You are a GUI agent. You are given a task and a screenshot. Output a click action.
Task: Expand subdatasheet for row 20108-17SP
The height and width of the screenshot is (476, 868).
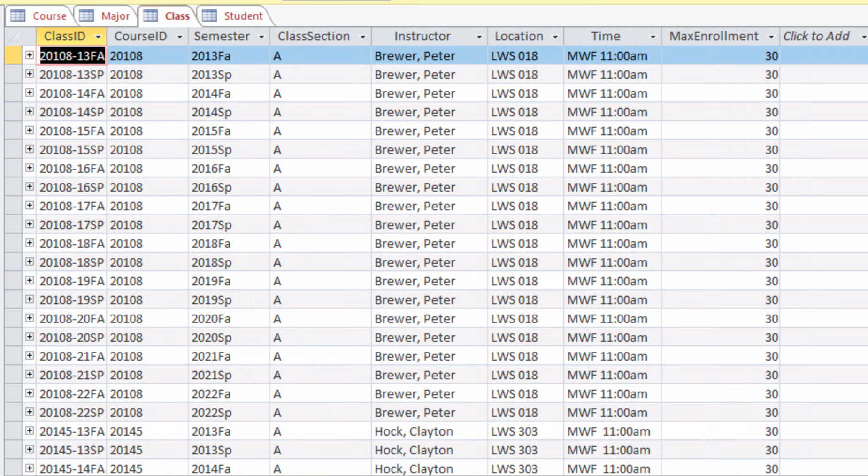tap(30, 224)
